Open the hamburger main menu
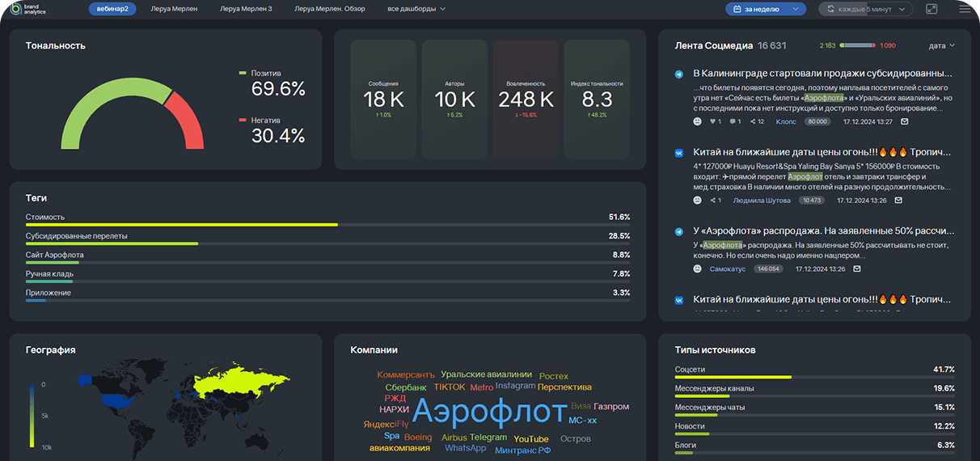The image size is (980, 461). coord(965,9)
